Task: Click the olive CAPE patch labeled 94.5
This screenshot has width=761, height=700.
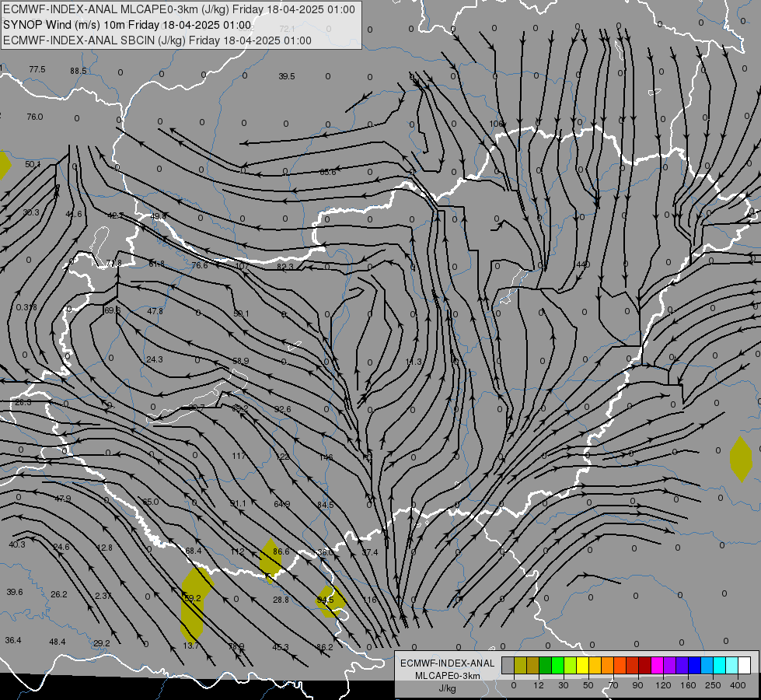Action: click(x=331, y=601)
